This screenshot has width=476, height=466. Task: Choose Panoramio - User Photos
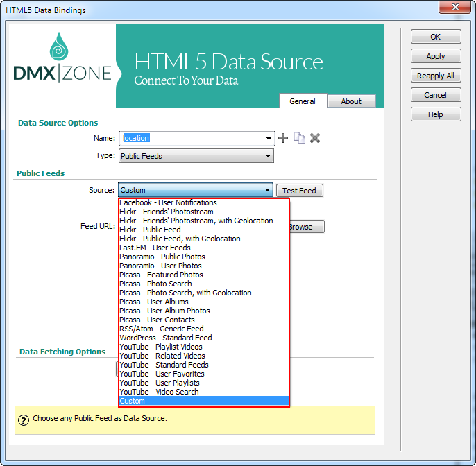(x=204, y=266)
